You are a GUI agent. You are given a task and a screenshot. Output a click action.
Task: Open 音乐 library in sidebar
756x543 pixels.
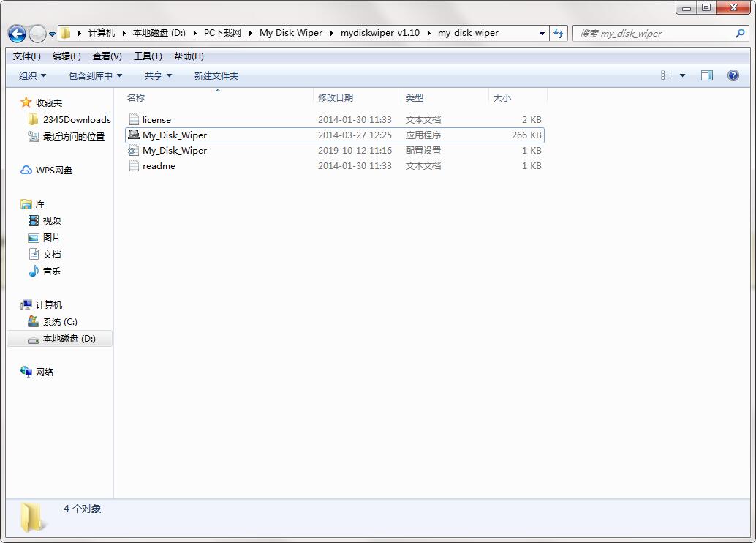(x=52, y=271)
